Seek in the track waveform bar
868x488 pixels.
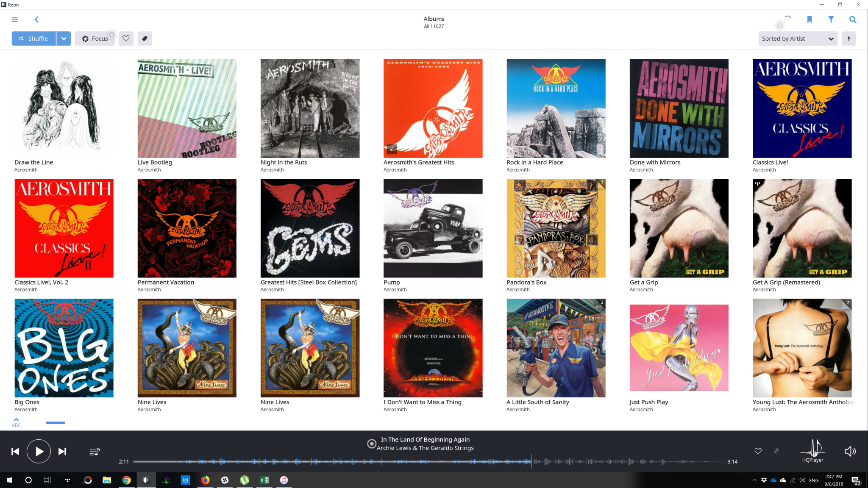point(428,462)
